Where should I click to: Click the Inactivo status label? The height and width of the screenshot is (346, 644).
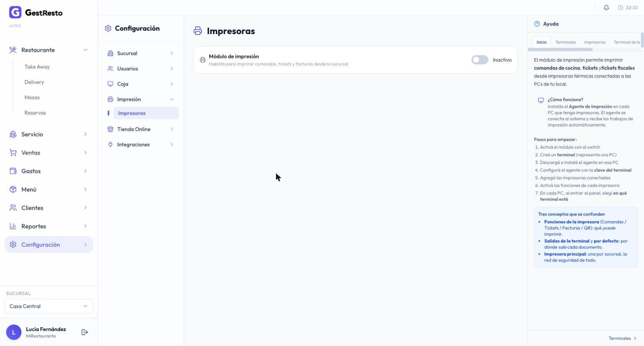coord(502,60)
